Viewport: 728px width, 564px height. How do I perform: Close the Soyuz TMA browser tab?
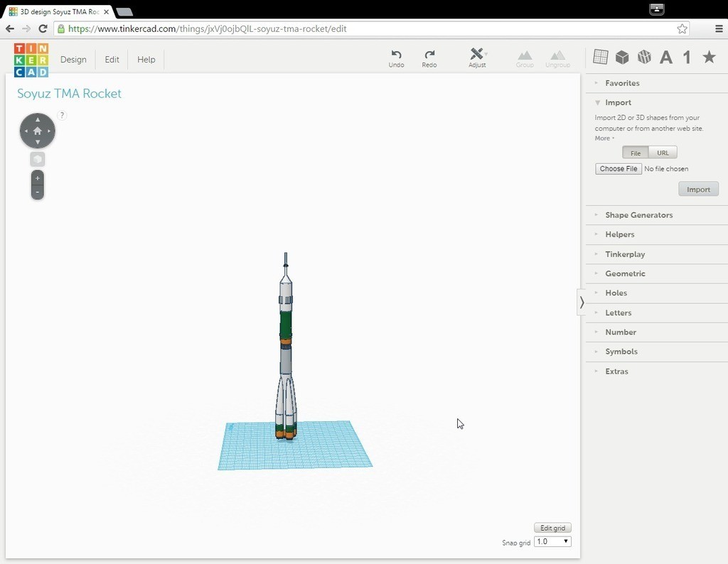coord(107,12)
